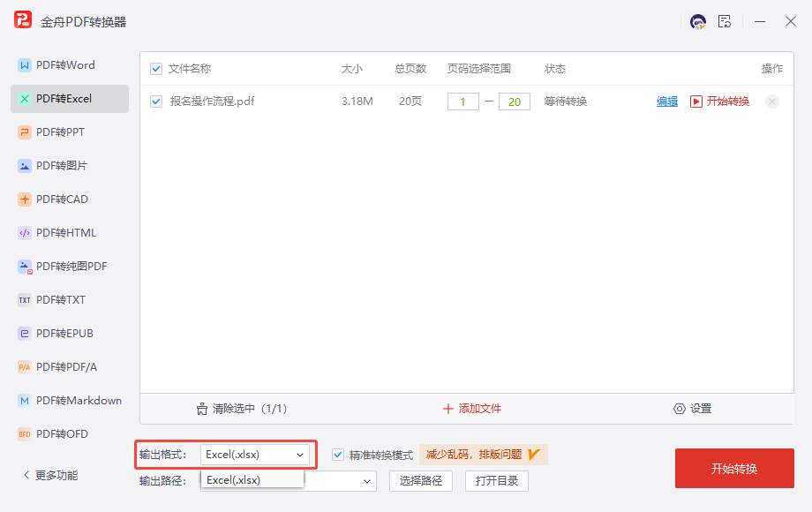Switch to PDF转TXT mode
The height and width of the screenshot is (512, 812).
[x=70, y=300]
